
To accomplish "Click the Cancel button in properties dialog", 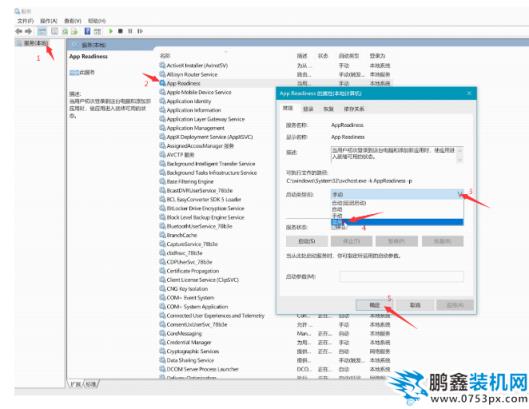I will tap(415, 305).
